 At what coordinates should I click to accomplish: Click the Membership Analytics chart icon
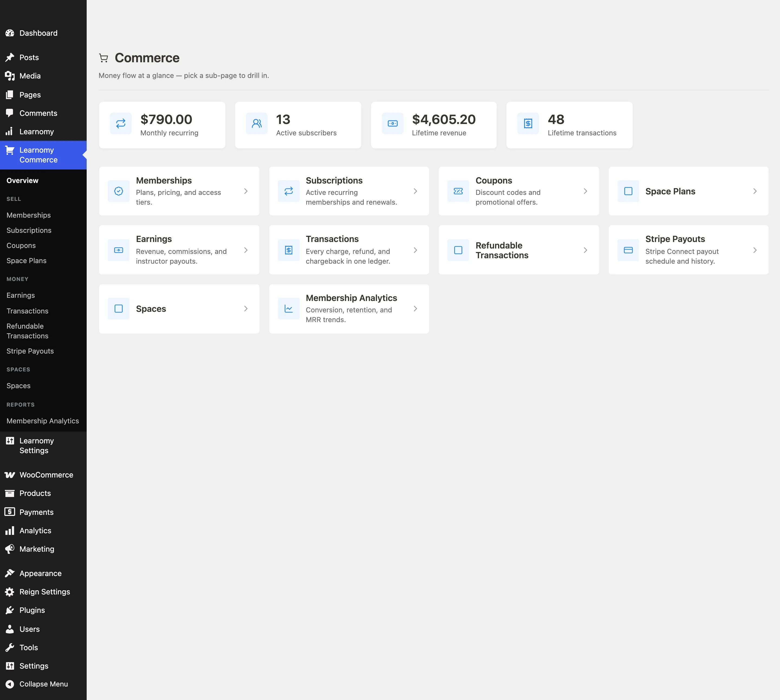coord(289,309)
